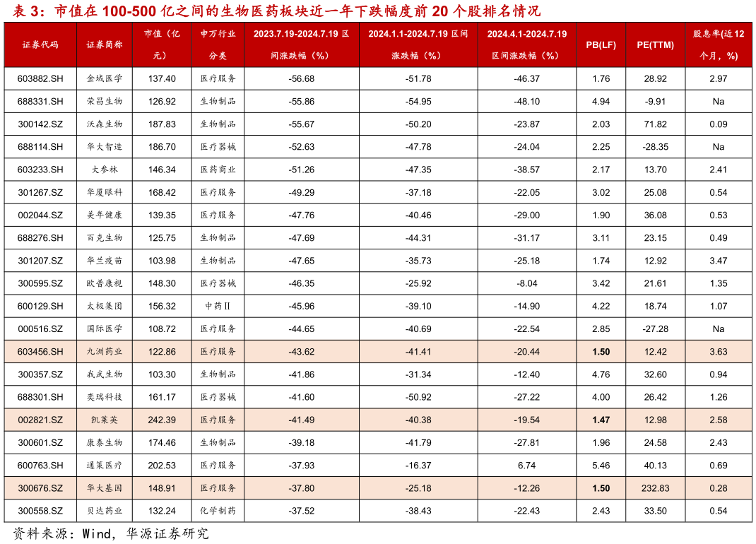
Task: Click the -56.68 one-year change cell
Action: point(302,78)
